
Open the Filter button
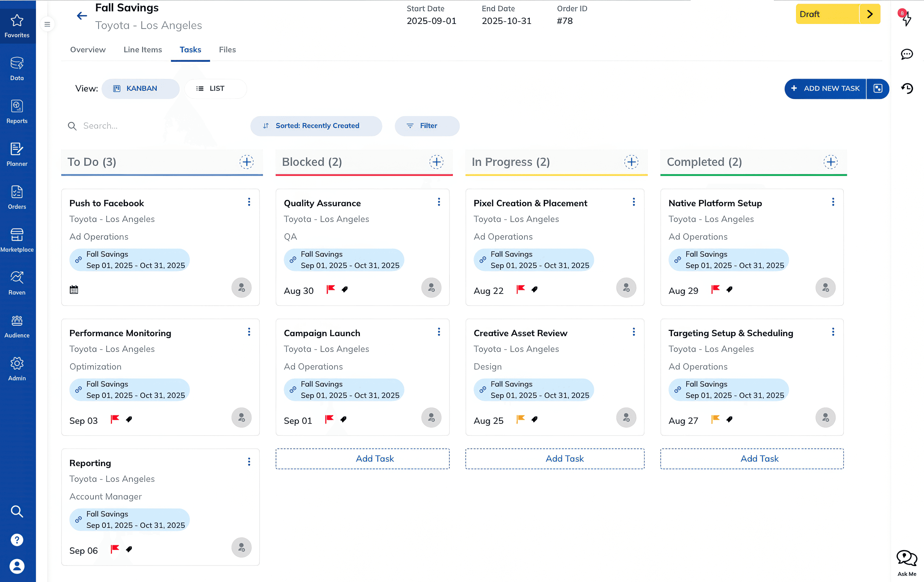[427, 126]
